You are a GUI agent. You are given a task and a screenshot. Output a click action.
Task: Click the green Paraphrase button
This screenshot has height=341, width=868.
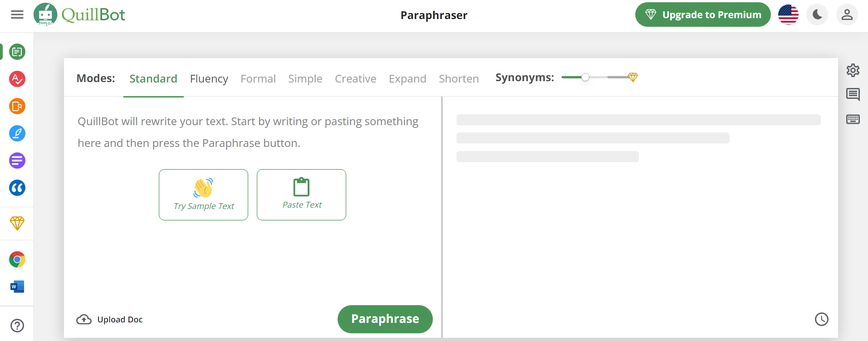(385, 319)
